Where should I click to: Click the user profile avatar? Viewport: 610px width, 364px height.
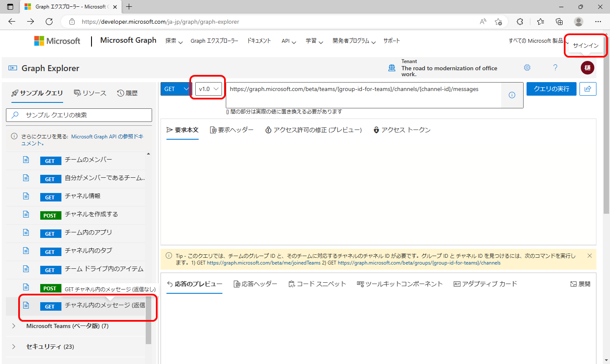[x=588, y=68]
